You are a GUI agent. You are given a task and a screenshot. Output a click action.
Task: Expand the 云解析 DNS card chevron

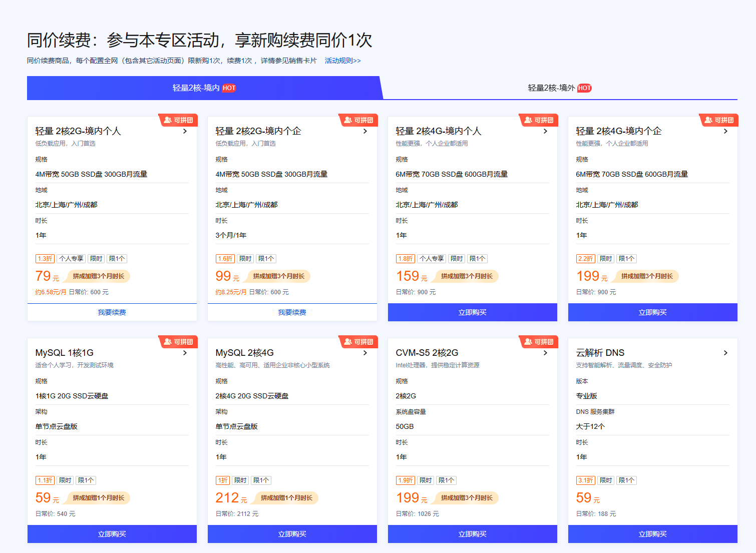click(x=725, y=353)
